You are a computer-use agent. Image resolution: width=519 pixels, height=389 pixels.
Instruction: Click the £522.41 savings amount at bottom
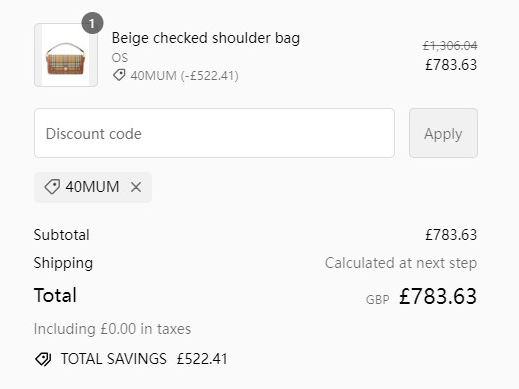point(202,359)
